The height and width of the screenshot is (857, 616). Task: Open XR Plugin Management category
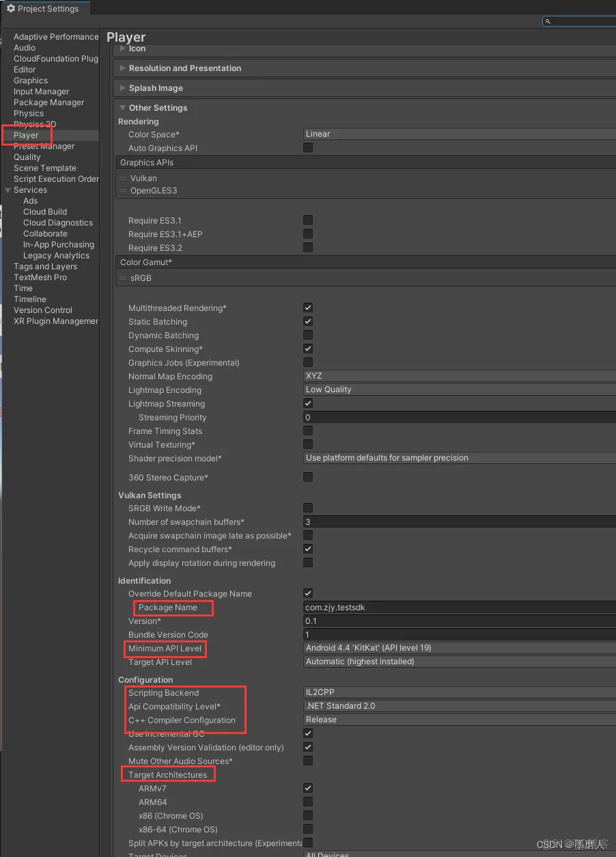tap(56, 321)
